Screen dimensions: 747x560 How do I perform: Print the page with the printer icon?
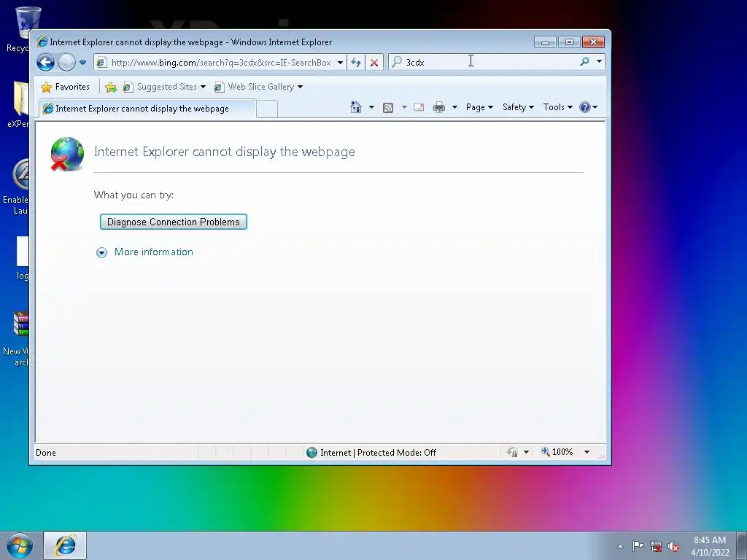(x=439, y=108)
